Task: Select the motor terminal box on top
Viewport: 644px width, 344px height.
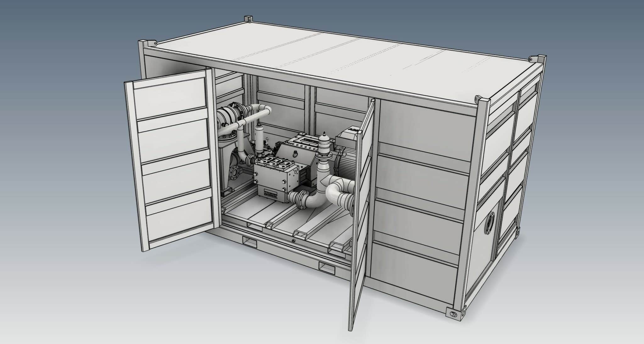Action: tap(347, 138)
